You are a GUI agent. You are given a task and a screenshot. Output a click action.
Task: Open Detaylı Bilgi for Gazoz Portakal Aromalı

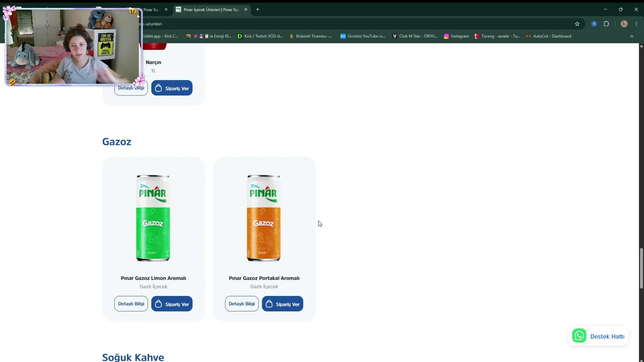(x=242, y=304)
